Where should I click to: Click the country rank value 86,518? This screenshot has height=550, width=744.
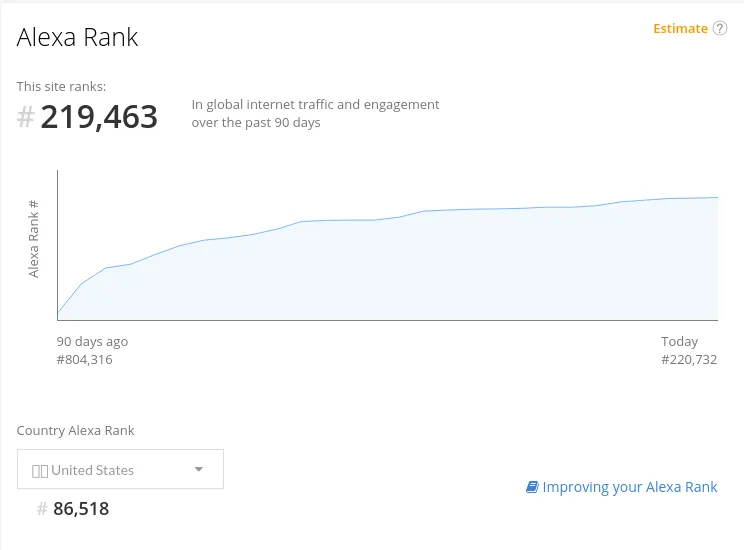(x=81, y=509)
